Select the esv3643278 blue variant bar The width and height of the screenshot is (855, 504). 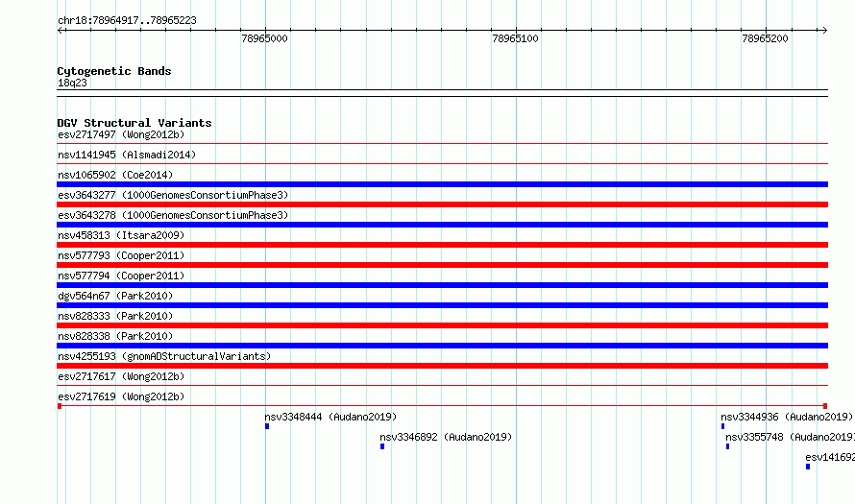point(442,225)
